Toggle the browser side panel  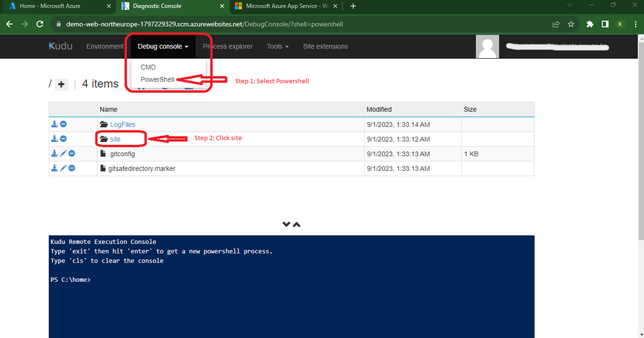click(605, 25)
